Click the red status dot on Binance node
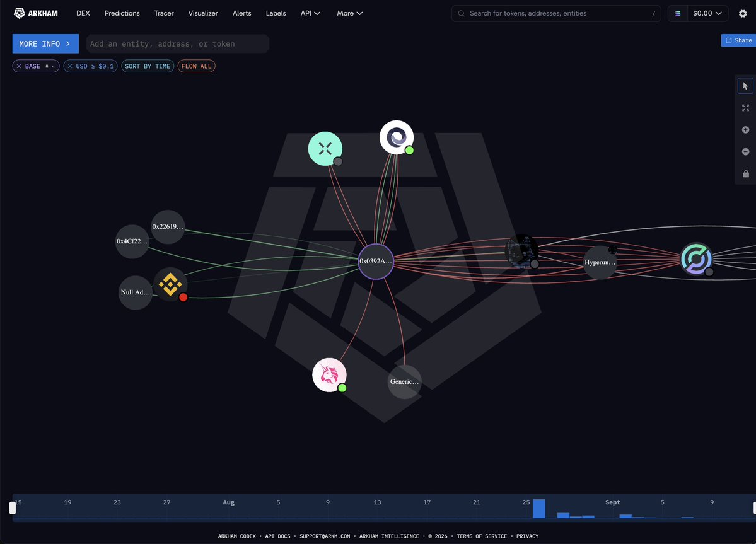756x544 pixels. (x=183, y=298)
